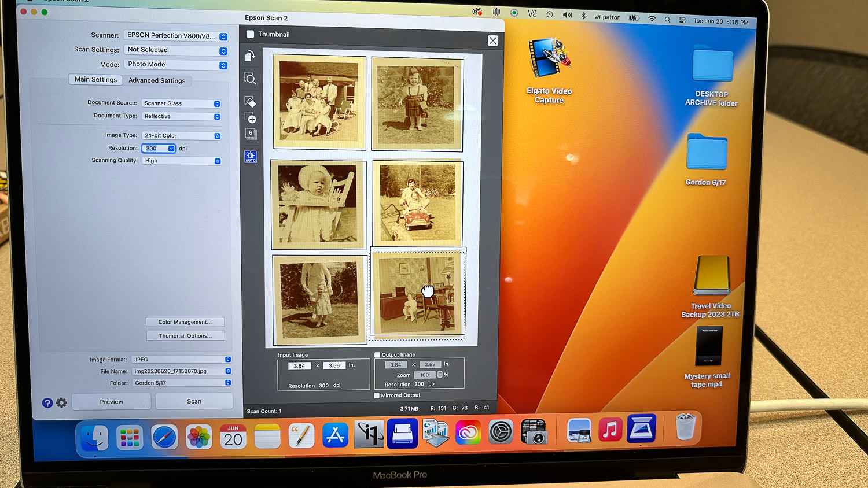Open the Epson Scan help

click(x=47, y=402)
